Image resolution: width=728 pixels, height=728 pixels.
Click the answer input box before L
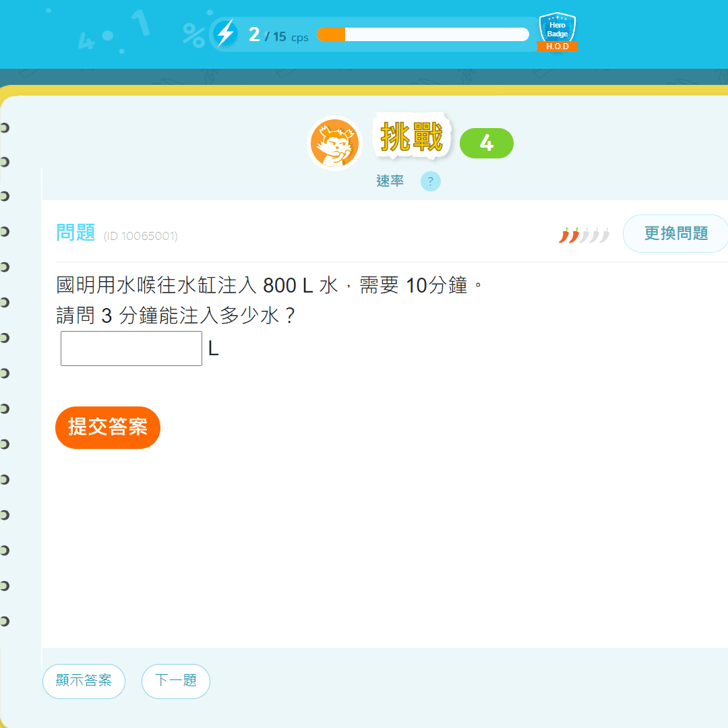131,348
